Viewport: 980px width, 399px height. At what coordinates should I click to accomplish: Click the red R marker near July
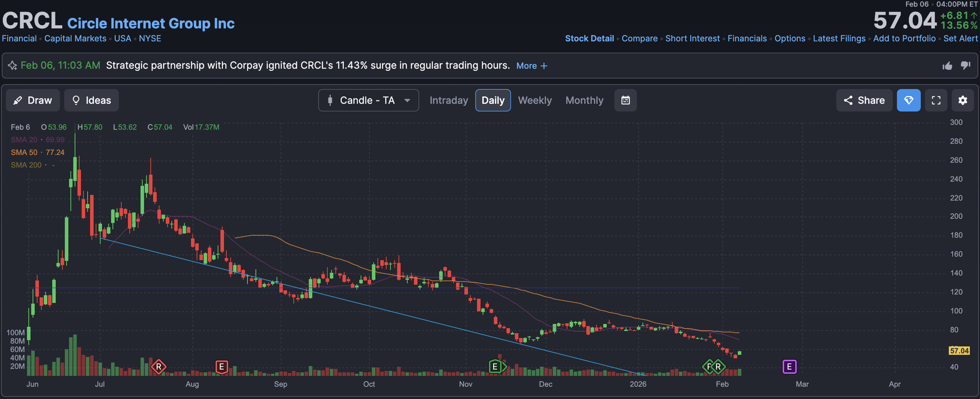tap(158, 367)
